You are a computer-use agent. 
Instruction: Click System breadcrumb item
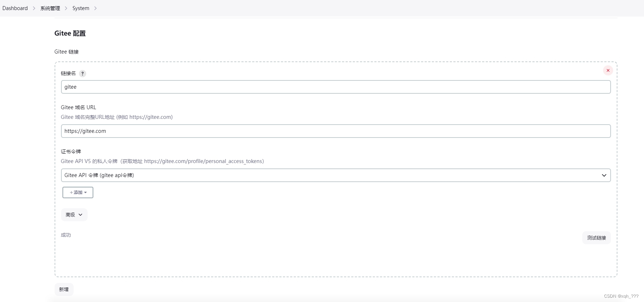tap(81, 8)
